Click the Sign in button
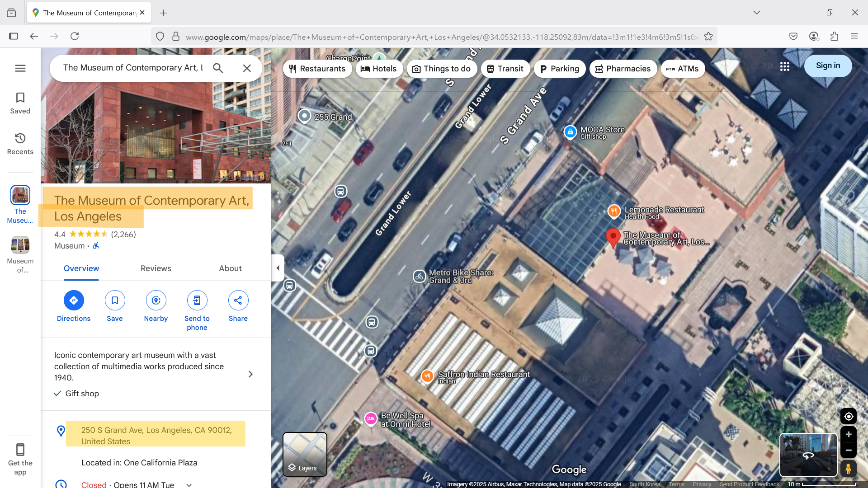 coord(828,66)
